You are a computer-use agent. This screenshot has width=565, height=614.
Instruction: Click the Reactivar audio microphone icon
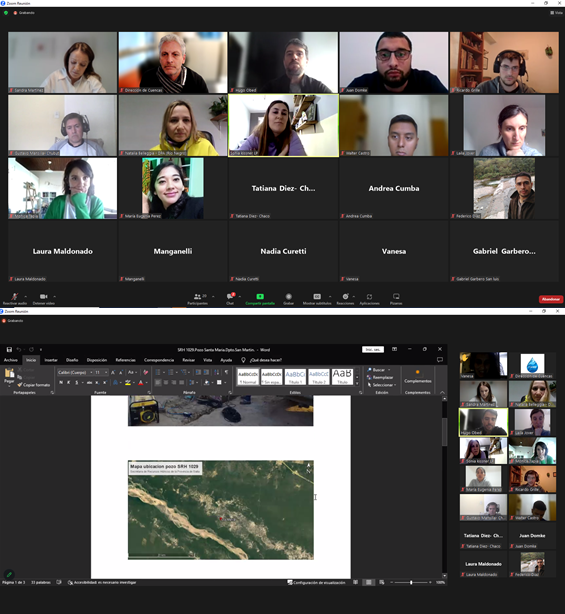point(15,296)
